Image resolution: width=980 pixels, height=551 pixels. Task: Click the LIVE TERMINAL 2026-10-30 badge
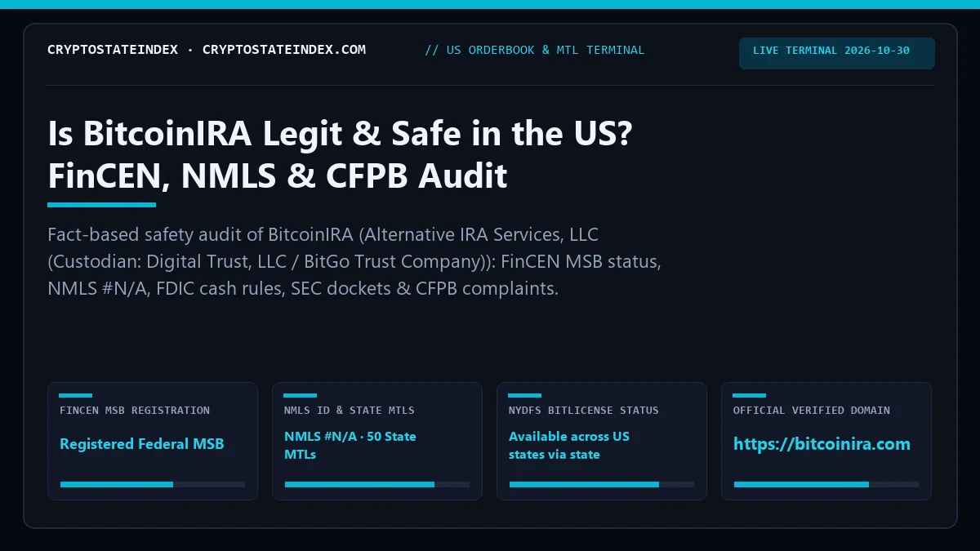click(x=837, y=53)
